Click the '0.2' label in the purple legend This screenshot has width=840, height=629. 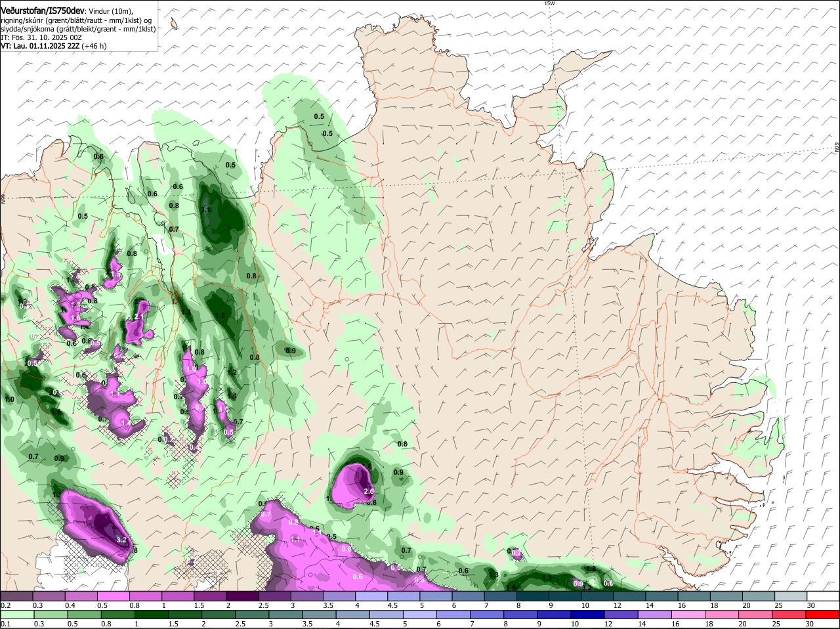(x=5, y=605)
